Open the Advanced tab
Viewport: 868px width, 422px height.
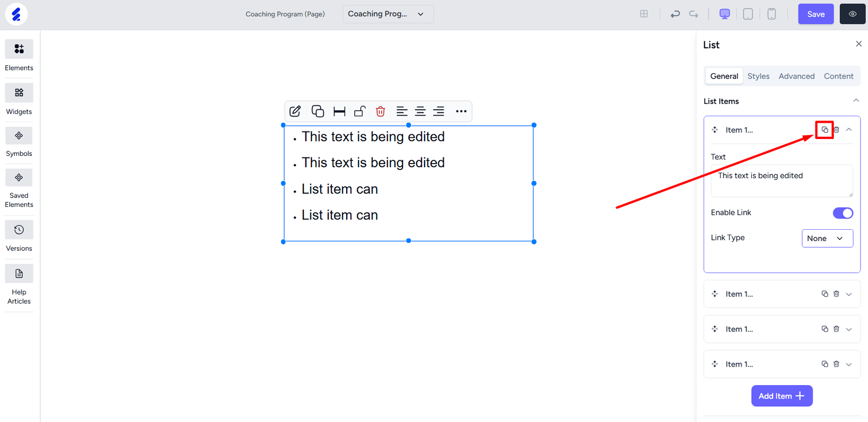796,77
